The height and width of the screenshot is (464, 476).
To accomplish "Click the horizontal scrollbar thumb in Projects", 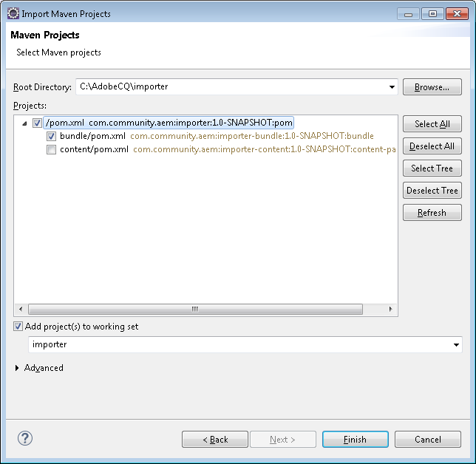I will coord(195,310).
